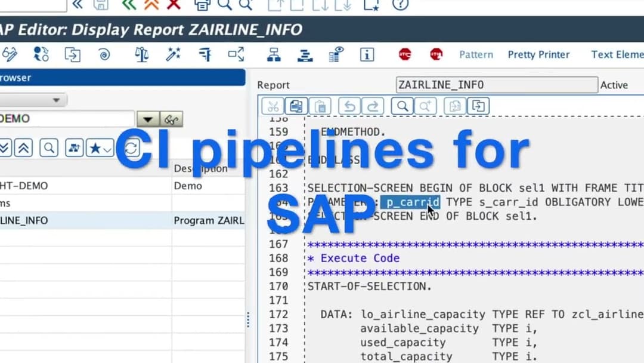Display the Object List hierarchy icon
Image resolution: width=644 pixels, height=363 pixels.
pyautogui.click(x=274, y=54)
